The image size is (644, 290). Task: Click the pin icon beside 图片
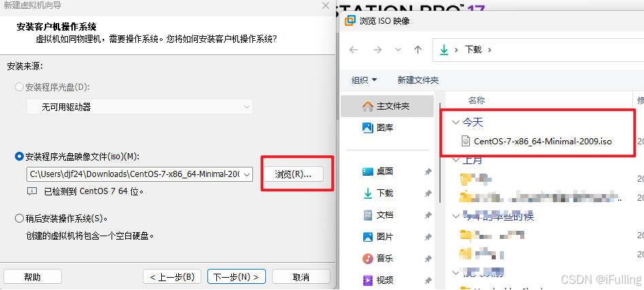pos(428,237)
